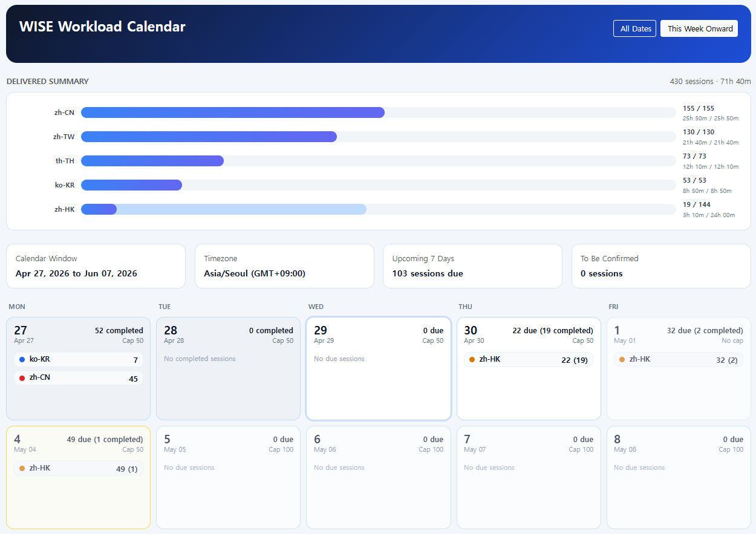Click the 130 / 130 count for zh-TW
This screenshot has width=756, height=534.
[x=699, y=132]
